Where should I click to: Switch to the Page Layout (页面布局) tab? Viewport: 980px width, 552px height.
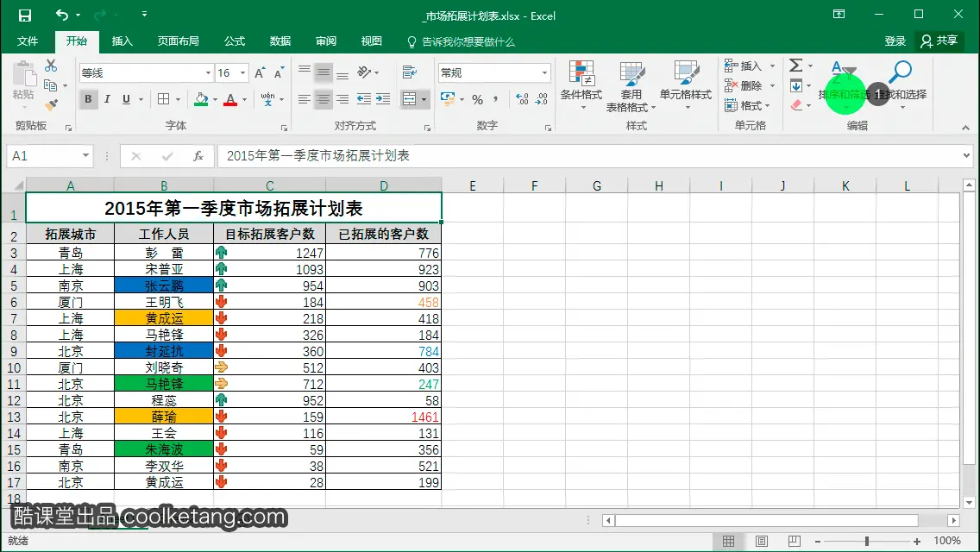(178, 41)
